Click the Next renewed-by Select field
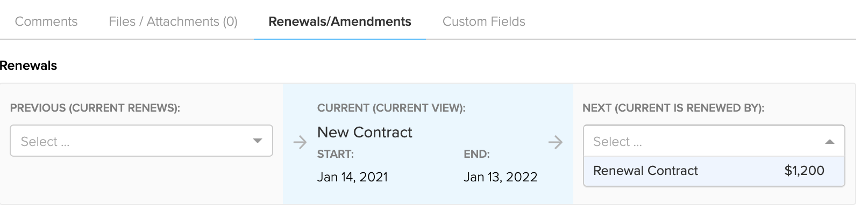The height and width of the screenshot is (205, 868). point(714,141)
